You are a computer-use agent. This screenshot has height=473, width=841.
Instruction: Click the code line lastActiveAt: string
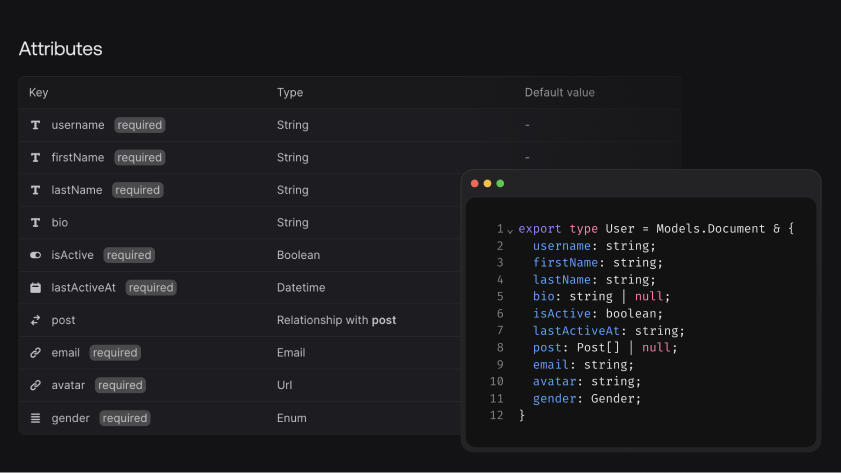coord(609,331)
